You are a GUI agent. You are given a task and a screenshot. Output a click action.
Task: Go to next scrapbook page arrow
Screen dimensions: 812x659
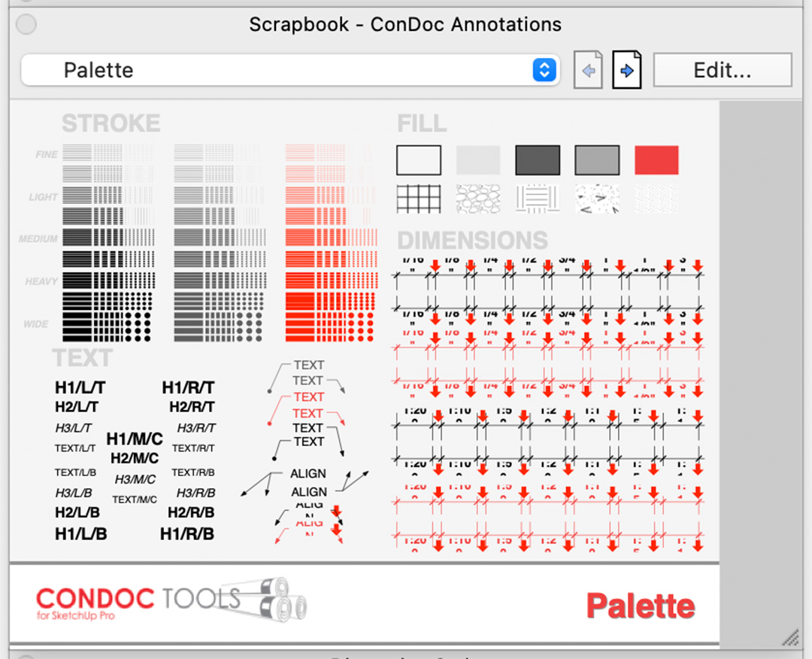pos(626,70)
